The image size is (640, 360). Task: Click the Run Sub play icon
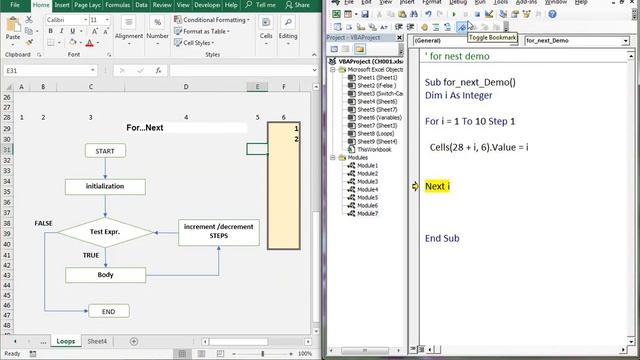coord(454,14)
